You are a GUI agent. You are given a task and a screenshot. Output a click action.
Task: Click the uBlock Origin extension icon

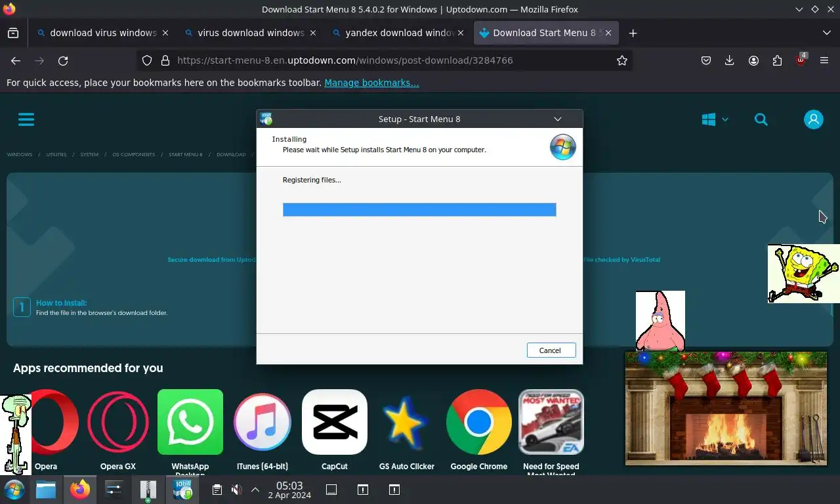[x=801, y=60]
